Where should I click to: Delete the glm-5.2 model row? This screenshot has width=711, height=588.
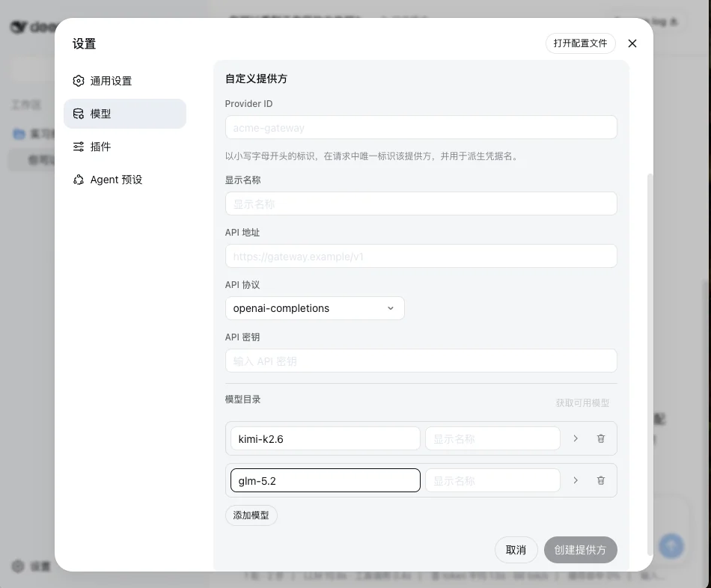coord(601,480)
